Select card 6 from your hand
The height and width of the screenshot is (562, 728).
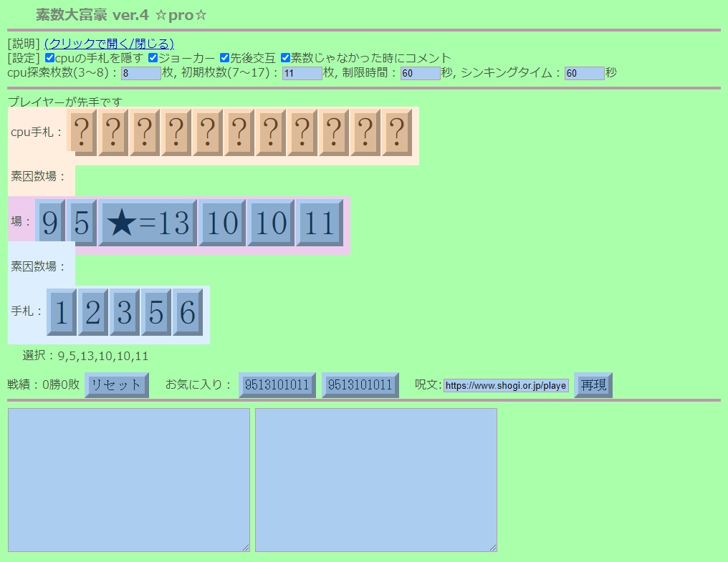tap(188, 312)
